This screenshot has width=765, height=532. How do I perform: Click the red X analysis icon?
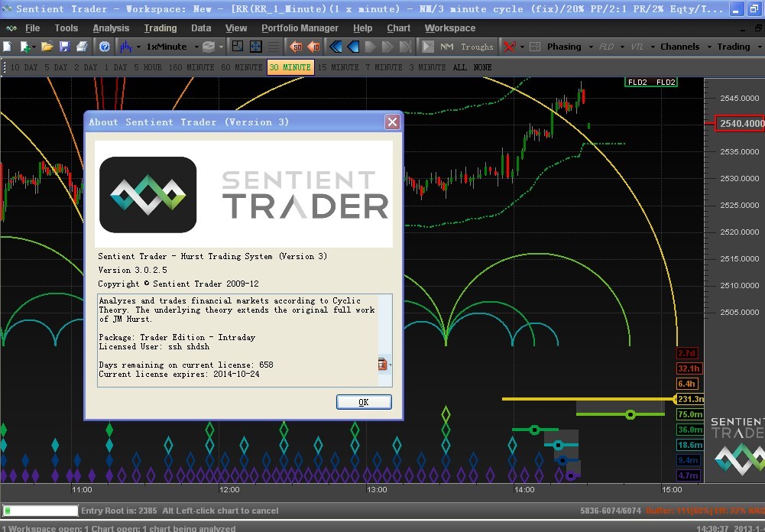(509, 47)
